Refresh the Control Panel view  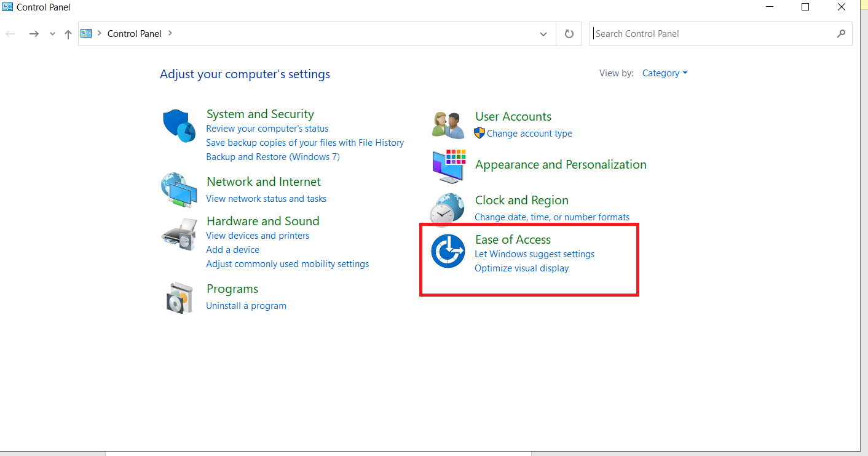coord(569,34)
